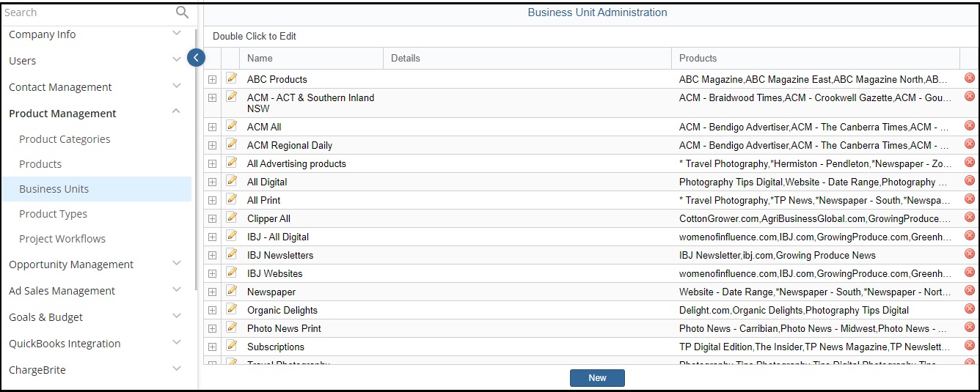Edit IBJ Newsletters using pencil icon

pyautogui.click(x=232, y=254)
